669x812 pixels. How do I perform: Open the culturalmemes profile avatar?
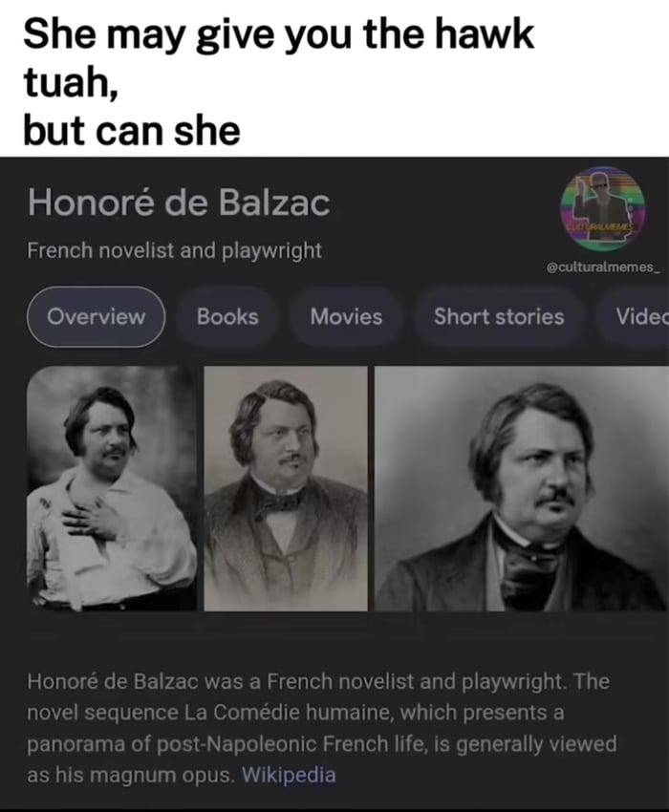click(603, 209)
